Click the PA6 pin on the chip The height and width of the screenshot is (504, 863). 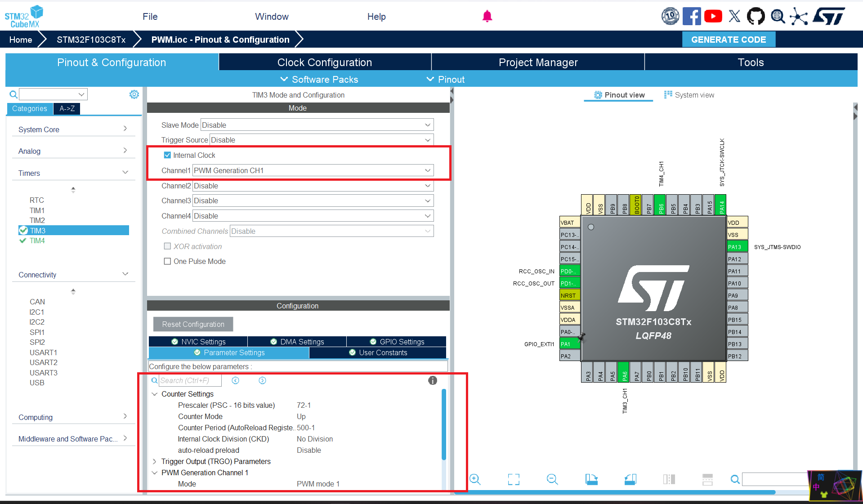(624, 372)
